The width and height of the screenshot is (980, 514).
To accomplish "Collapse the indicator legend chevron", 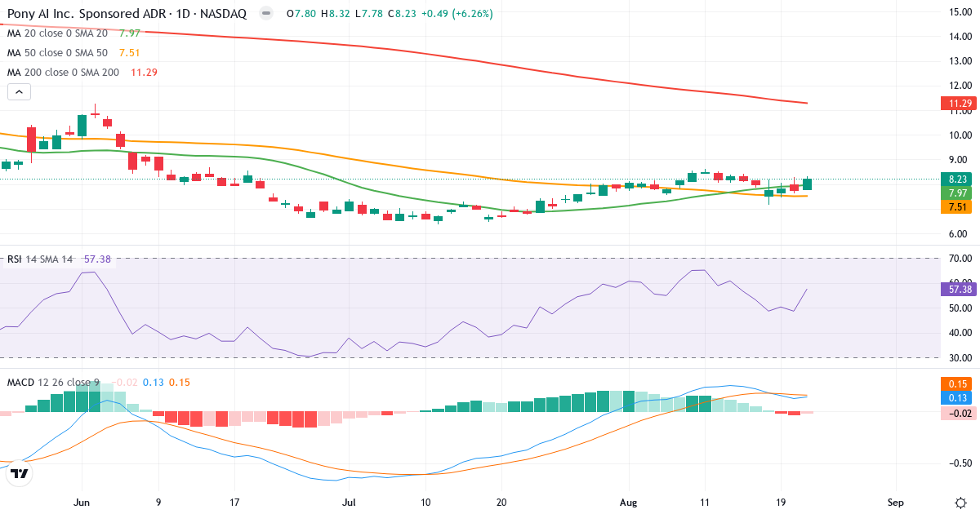I will (x=19, y=92).
